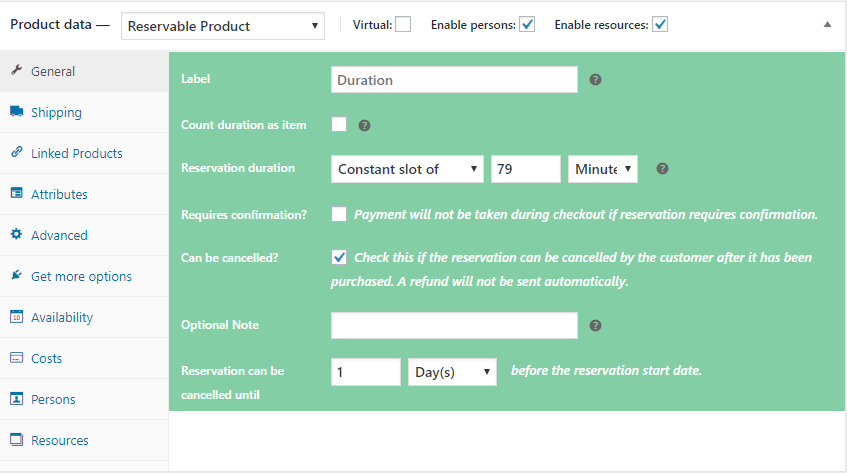
Task: Open the Costs tab
Action: [46, 358]
